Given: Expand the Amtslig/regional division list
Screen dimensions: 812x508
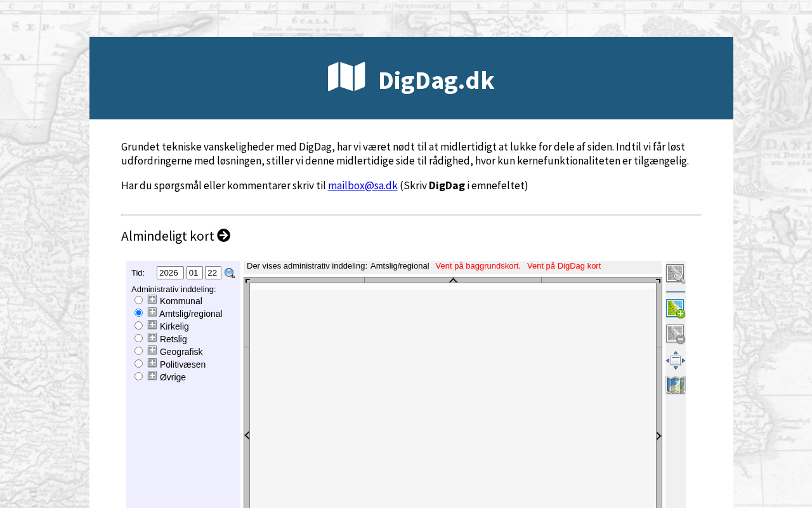Looking at the screenshot, I should pos(152,312).
